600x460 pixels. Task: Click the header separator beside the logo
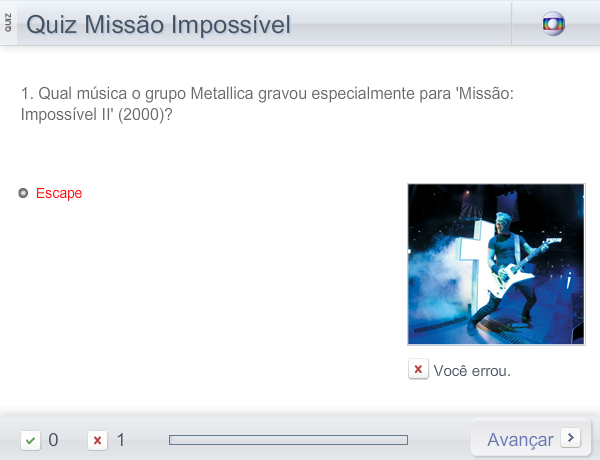pyautogui.click(x=511, y=24)
